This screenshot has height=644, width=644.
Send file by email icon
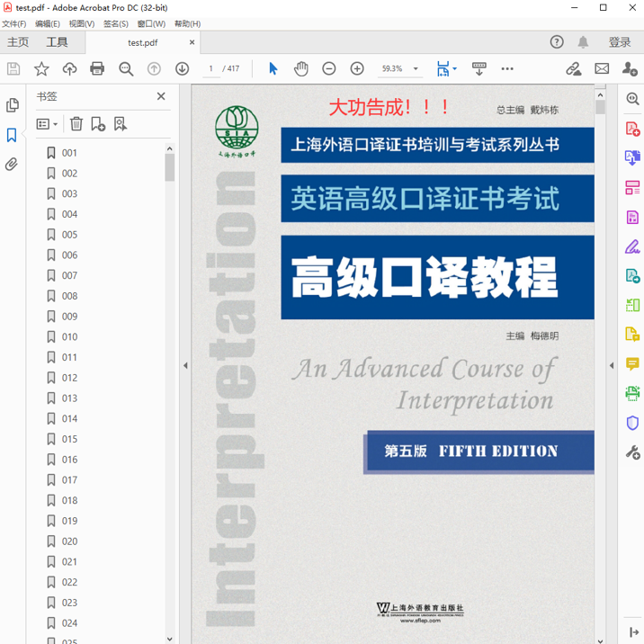click(x=602, y=68)
